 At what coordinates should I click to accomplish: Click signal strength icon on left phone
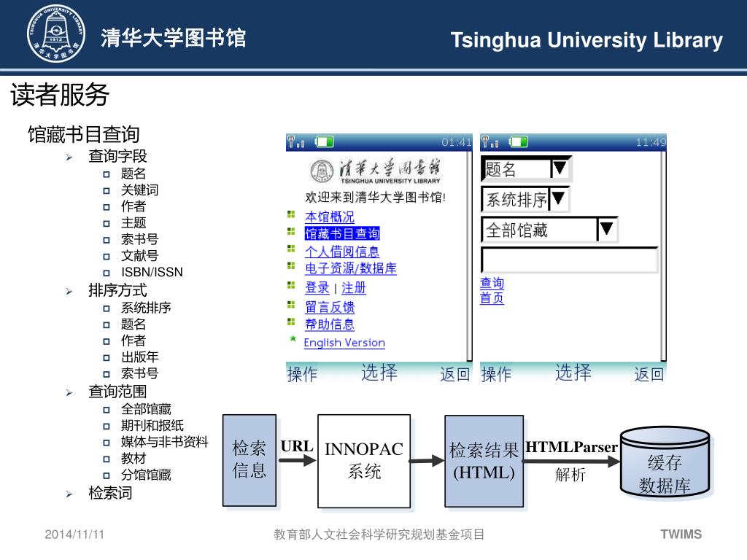click(x=296, y=142)
